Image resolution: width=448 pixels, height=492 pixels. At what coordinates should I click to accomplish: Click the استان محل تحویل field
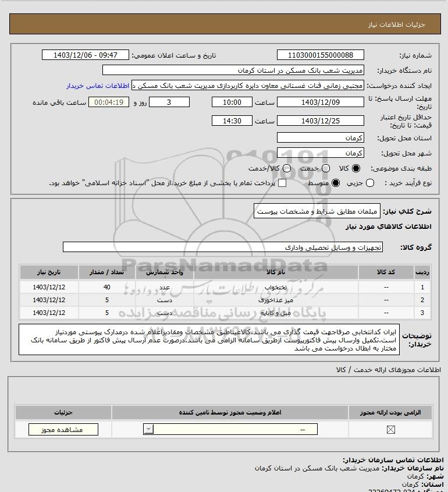(321, 138)
